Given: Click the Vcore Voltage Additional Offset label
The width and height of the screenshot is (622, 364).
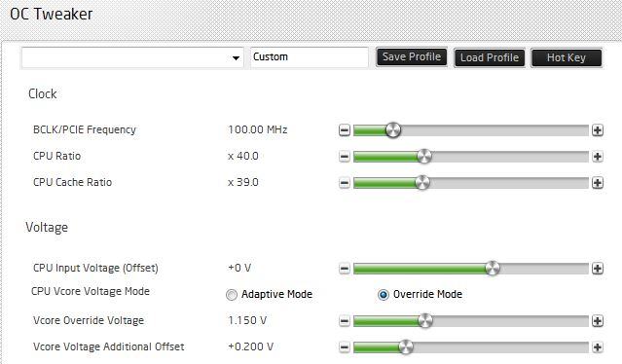Looking at the screenshot, I should coord(109,346).
